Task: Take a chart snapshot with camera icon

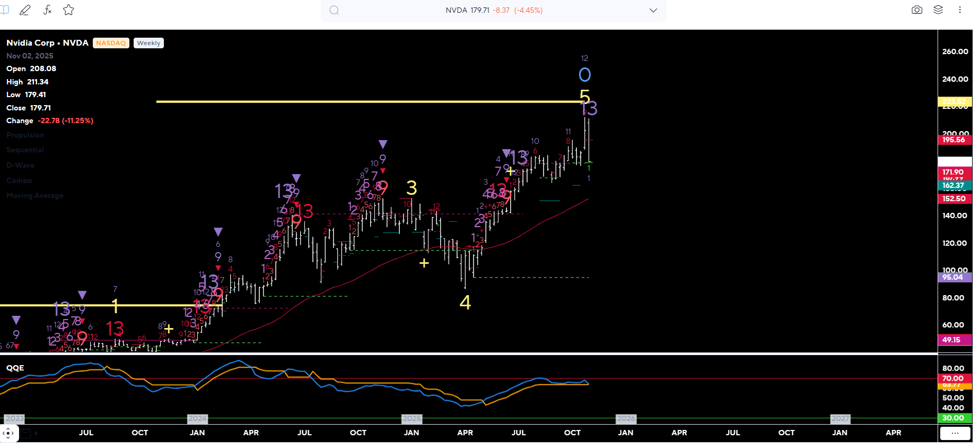Action: [x=917, y=10]
